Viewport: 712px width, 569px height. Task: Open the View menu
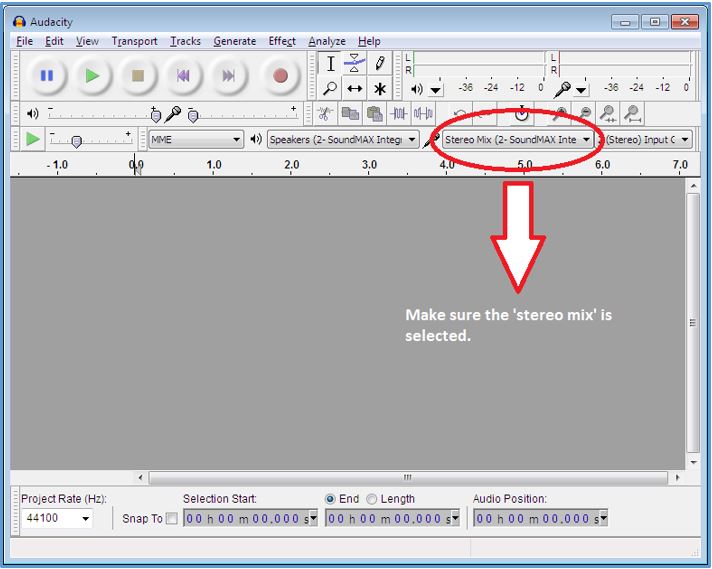(x=87, y=41)
